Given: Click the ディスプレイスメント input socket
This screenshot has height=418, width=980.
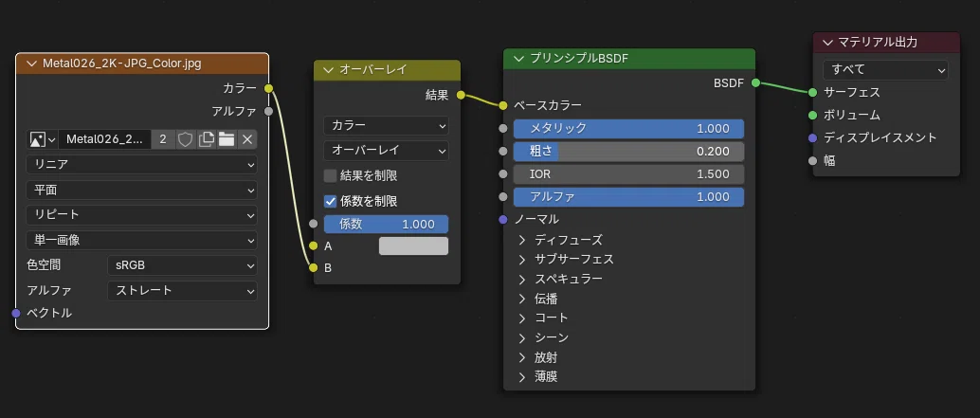Looking at the screenshot, I should [x=812, y=138].
